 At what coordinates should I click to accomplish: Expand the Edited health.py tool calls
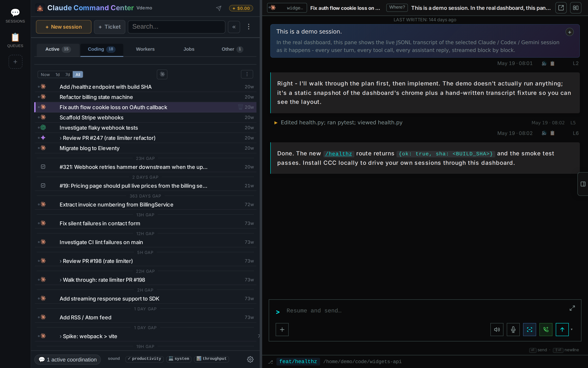[x=276, y=123]
